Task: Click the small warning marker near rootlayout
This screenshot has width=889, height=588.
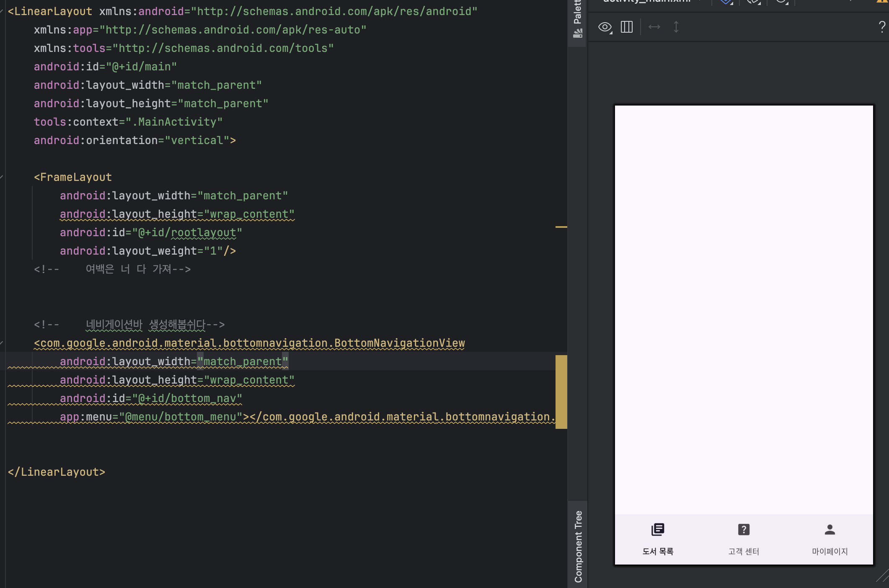Action: (561, 227)
